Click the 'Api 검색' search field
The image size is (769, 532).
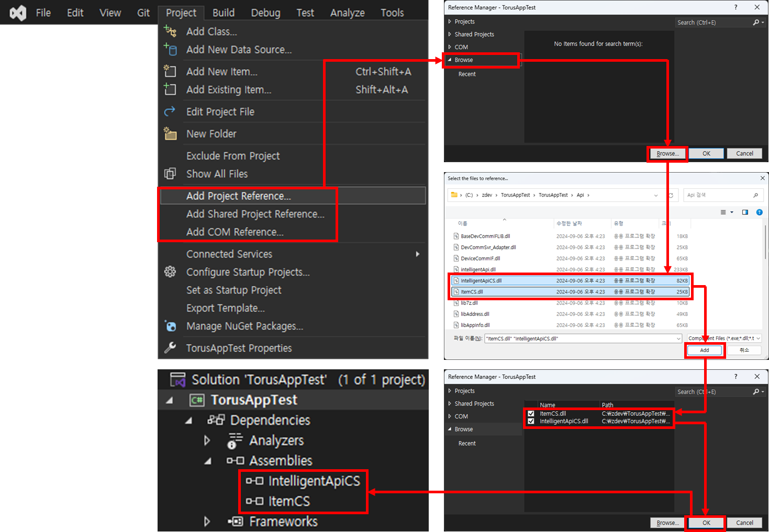tap(722, 195)
